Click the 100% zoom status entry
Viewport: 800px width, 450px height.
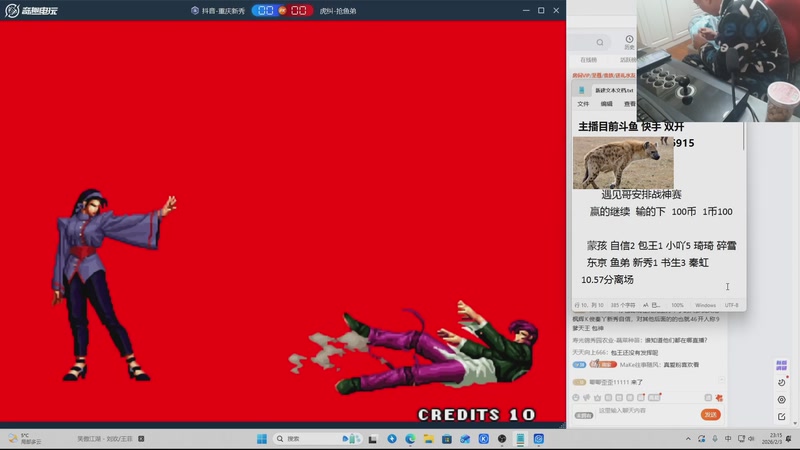(677, 305)
